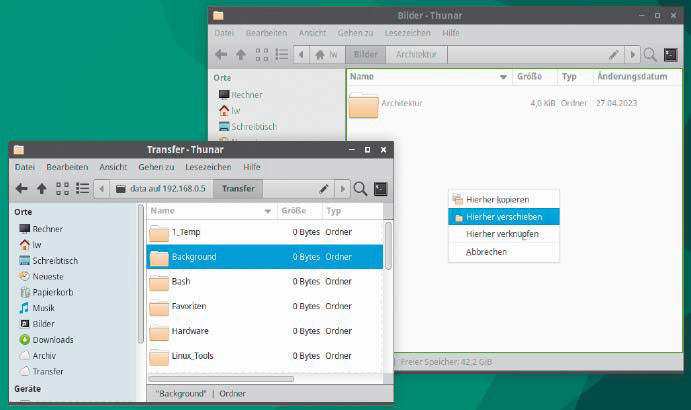Open search in Transfer window
Screen dimensions: 691x410
pyautogui.click(x=360, y=189)
